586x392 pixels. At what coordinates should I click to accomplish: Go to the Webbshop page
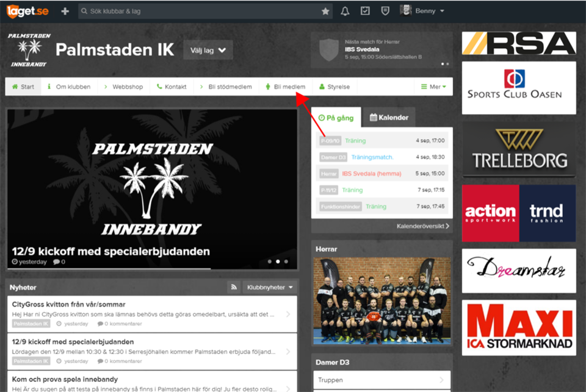124,87
